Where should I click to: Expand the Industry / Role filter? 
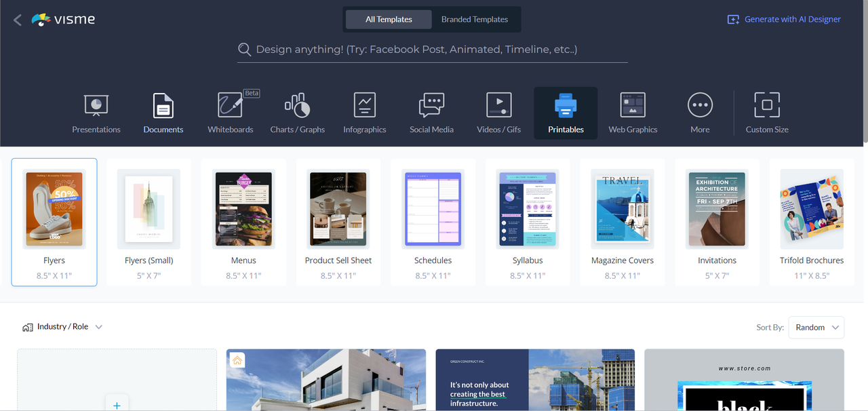click(62, 327)
